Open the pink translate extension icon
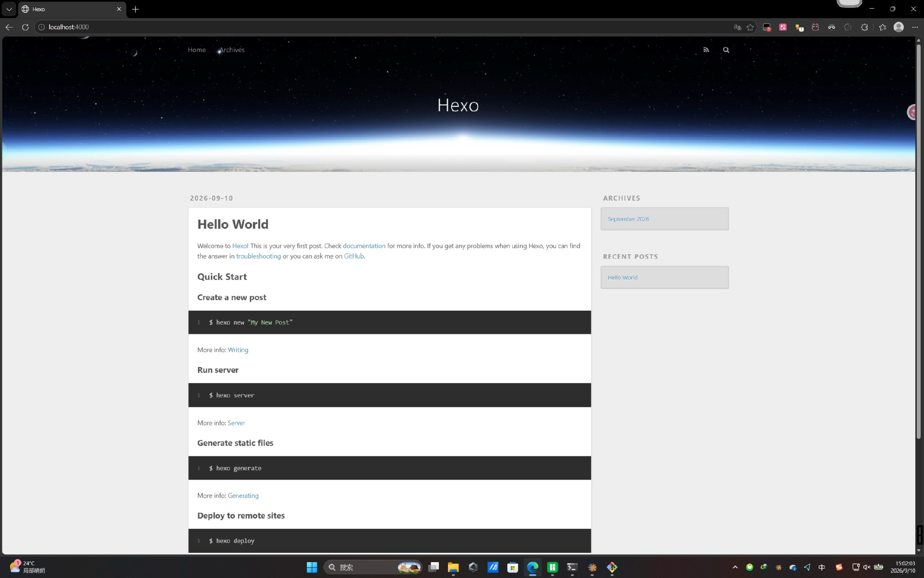The image size is (924, 578). [783, 27]
